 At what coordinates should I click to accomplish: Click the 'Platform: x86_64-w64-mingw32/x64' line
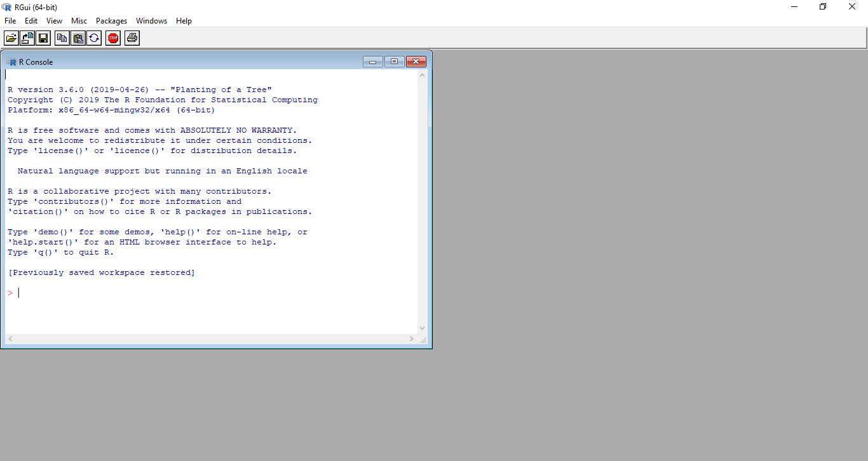point(111,110)
